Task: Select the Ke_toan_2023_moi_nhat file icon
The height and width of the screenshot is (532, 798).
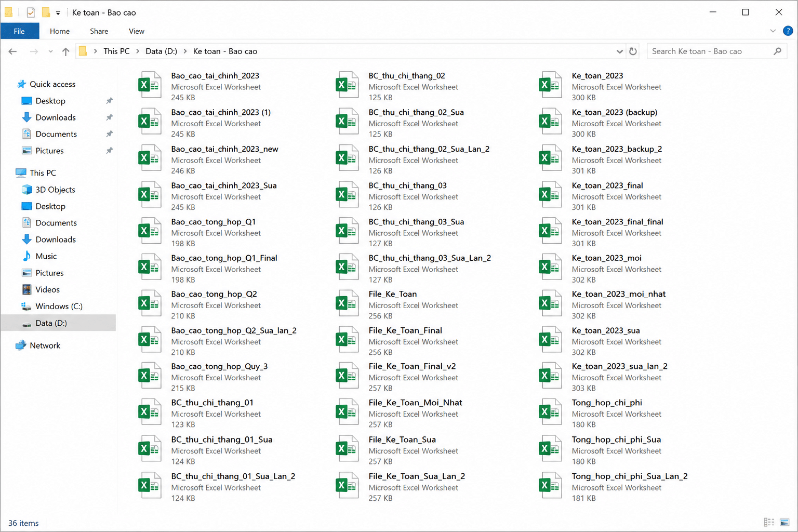Action: tap(550, 303)
